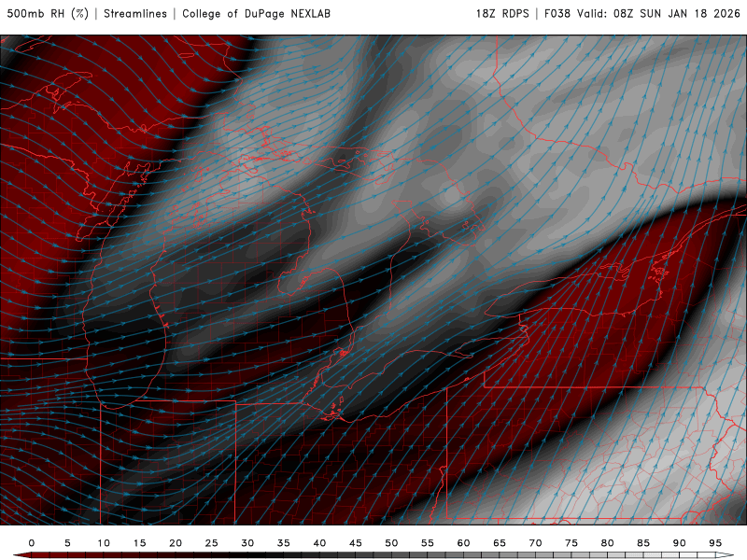
Task: Click the 'F038' forecast hour text
Action: (557, 13)
